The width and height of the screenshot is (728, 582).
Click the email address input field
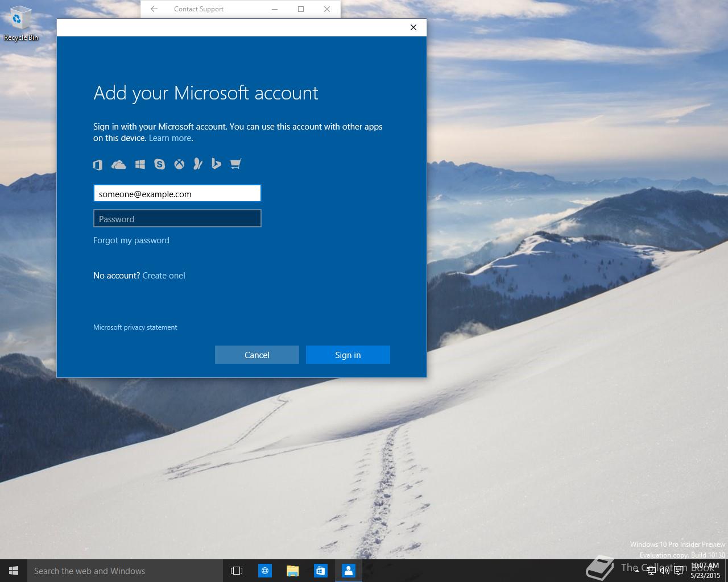pos(177,194)
